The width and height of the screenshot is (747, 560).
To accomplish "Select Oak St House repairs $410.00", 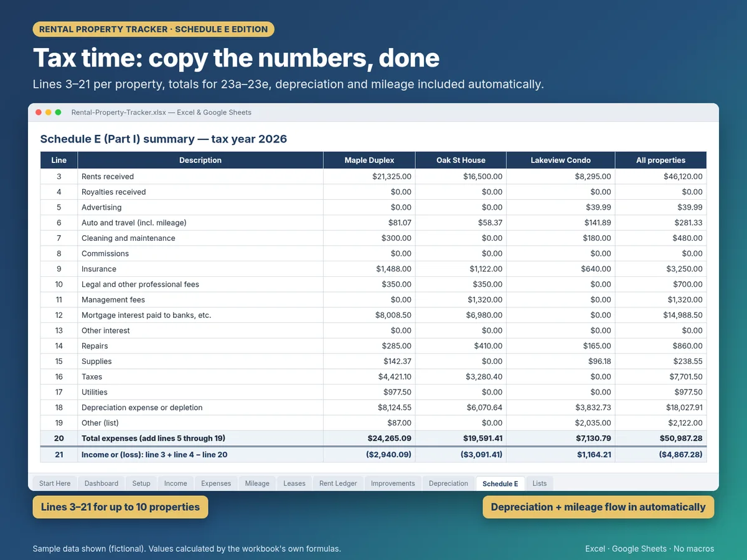I will coord(461,346).
